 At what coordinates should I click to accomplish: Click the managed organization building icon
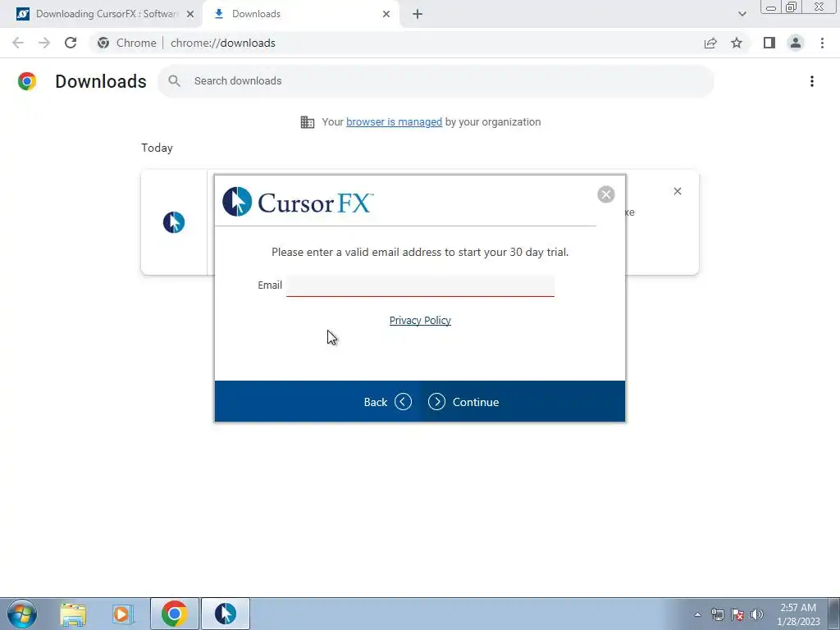click(308, 122)
